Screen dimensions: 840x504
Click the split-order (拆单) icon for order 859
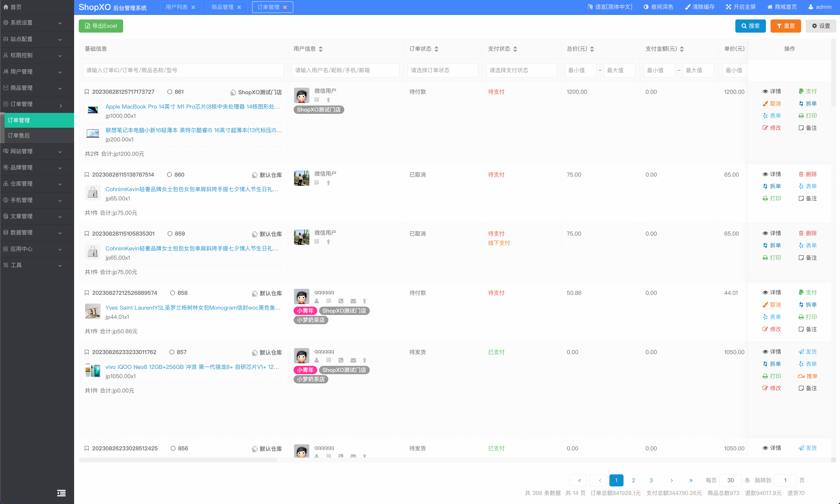point(765,245)
